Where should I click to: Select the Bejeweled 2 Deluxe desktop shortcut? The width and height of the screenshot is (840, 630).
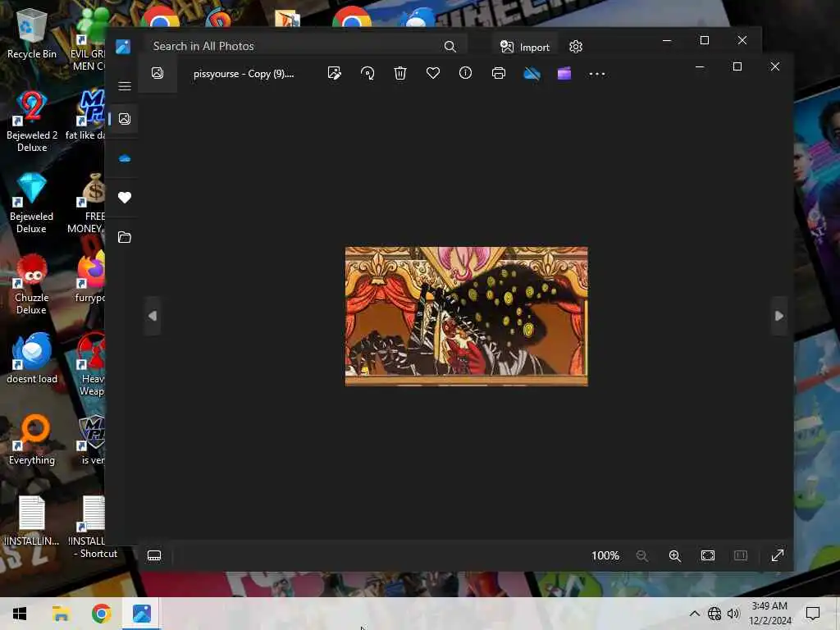(32, 121)
